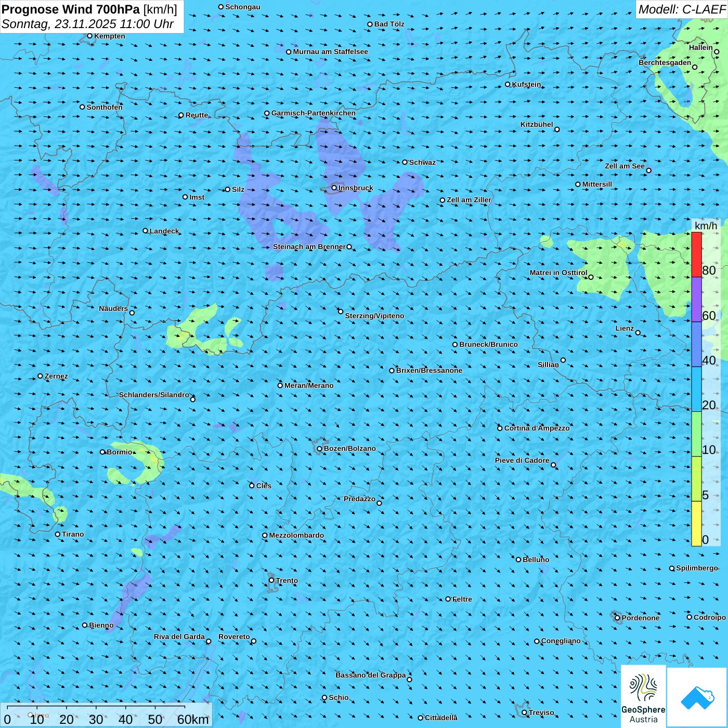Viewport: 728px width, 728px height.
Task: Click the Lienz label
Action: 625,328
